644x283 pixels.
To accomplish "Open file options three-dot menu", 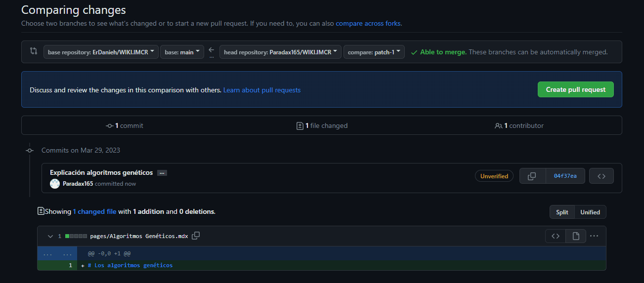I will [x=594, y=236].
